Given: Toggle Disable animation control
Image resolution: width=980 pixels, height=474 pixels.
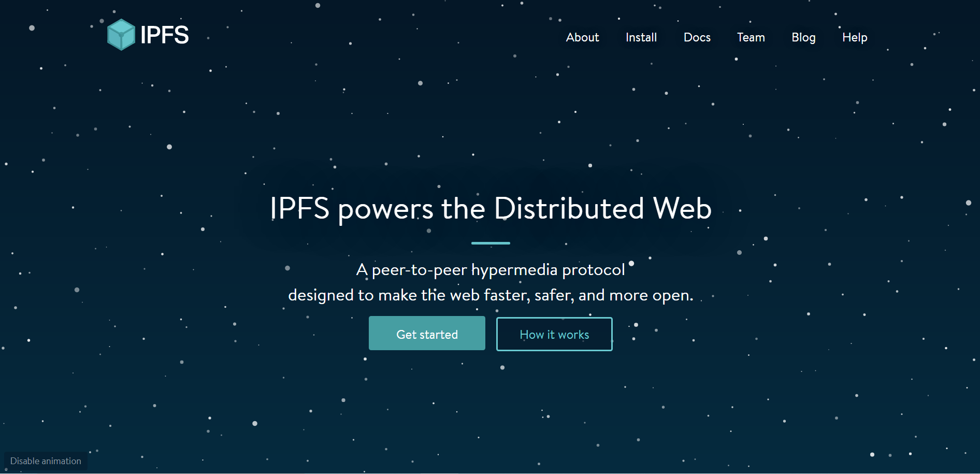Looking at the screenshot, I should (46, 461).
